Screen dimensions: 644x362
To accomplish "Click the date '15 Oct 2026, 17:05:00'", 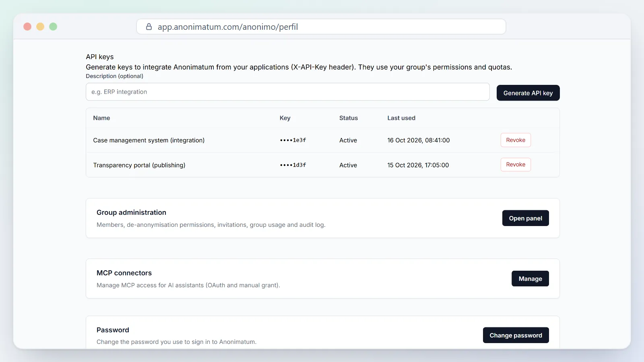I will click(x=418, y=165).
